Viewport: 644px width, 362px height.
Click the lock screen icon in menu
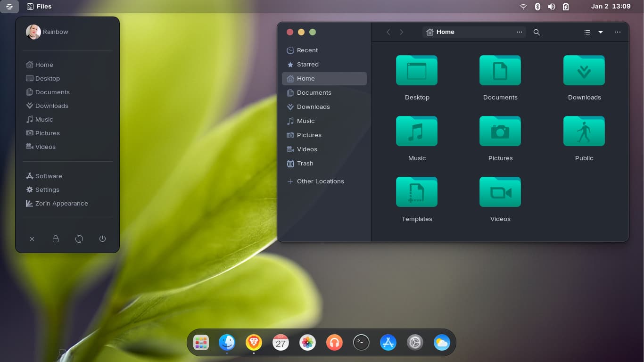pos(56,239)
